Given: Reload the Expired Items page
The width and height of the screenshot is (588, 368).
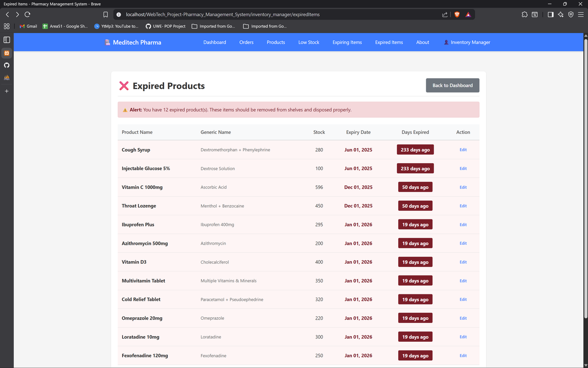Looking at the screenshot, I should click(x=28, y=14).
